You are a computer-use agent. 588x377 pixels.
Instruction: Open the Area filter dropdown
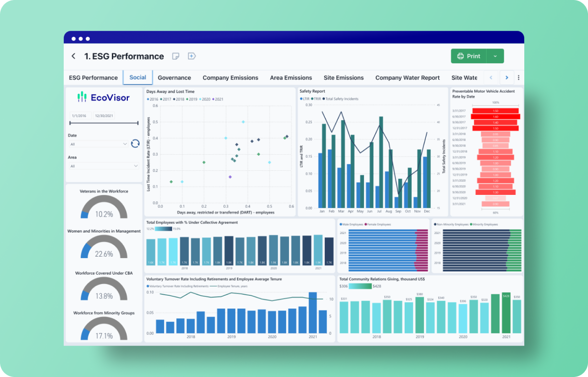pos(103,166)
